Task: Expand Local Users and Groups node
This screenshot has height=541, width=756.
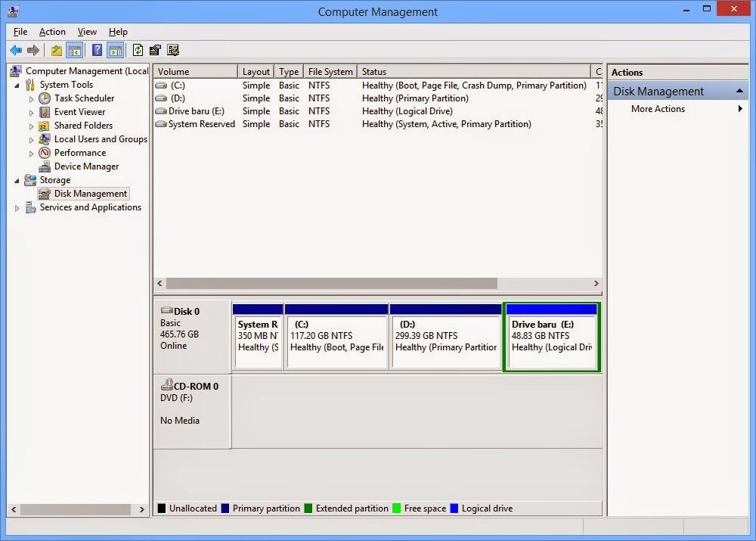Action: pos(31,139)
